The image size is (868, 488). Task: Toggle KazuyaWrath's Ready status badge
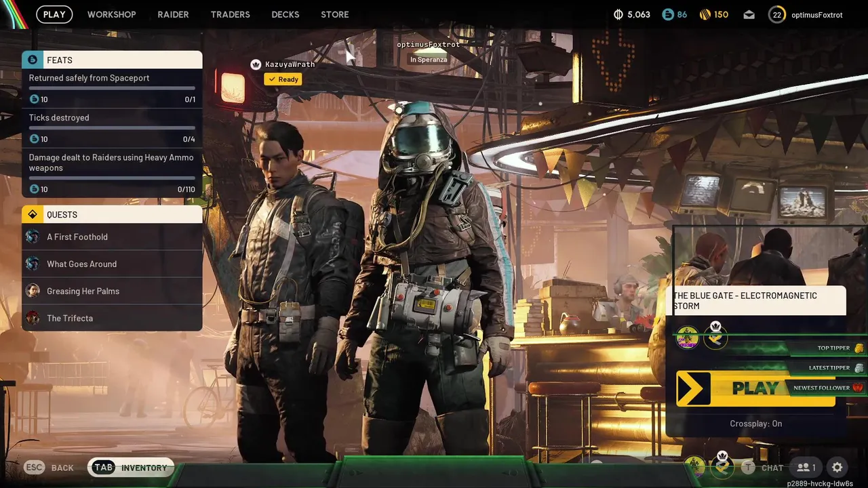pos(283,79)
